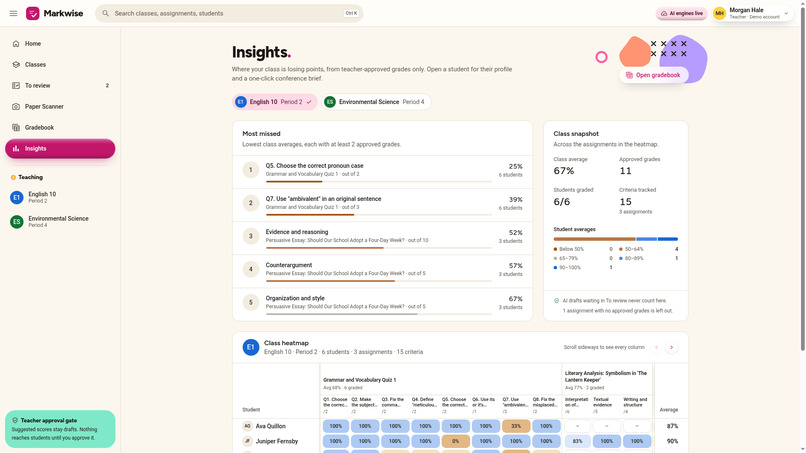Focus the search classes, assignments, students field

click(x=229, y=13)
